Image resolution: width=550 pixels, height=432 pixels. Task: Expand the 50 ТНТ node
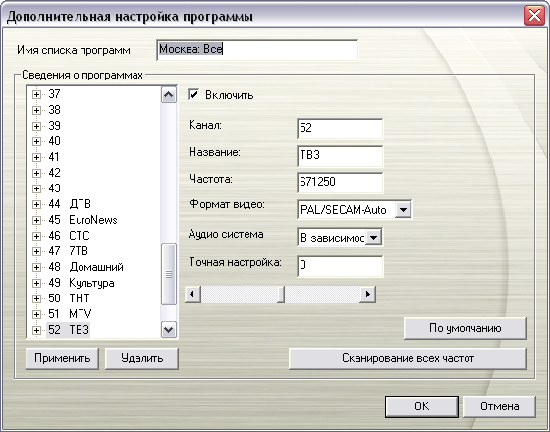(x=36, y=298)
